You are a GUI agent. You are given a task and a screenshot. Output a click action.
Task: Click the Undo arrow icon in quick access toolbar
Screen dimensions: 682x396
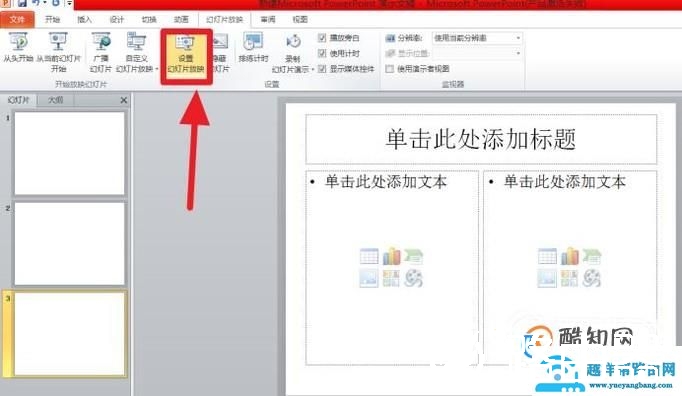click(36, 3)
